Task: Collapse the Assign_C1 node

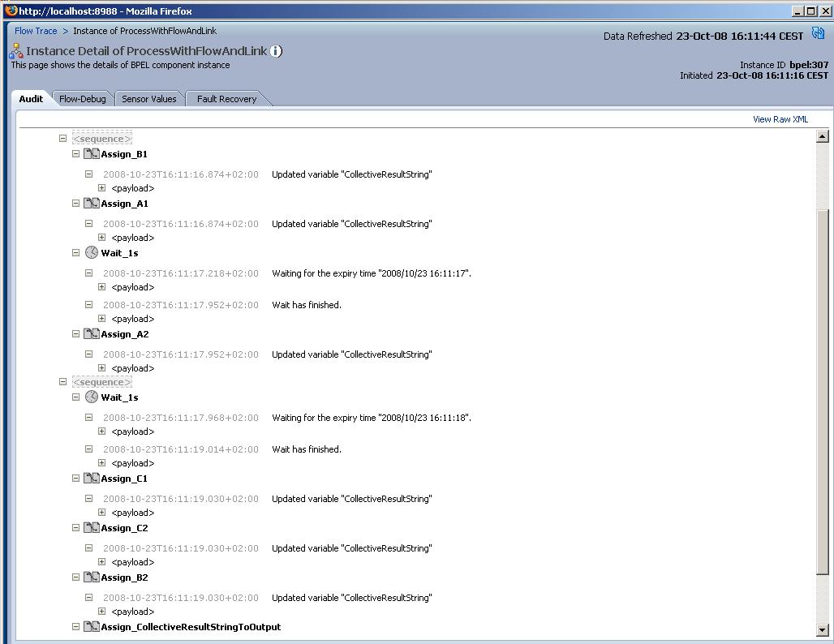Action: [75, 478]
